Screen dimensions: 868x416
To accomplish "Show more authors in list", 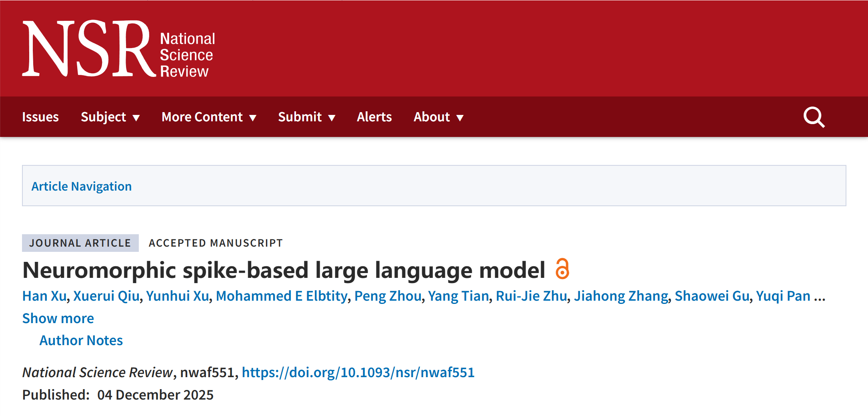I will [x=58, y=318].
